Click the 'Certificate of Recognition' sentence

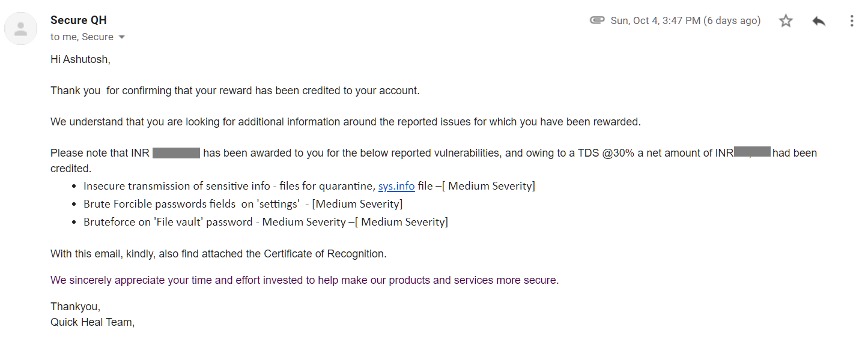point(218,254)
